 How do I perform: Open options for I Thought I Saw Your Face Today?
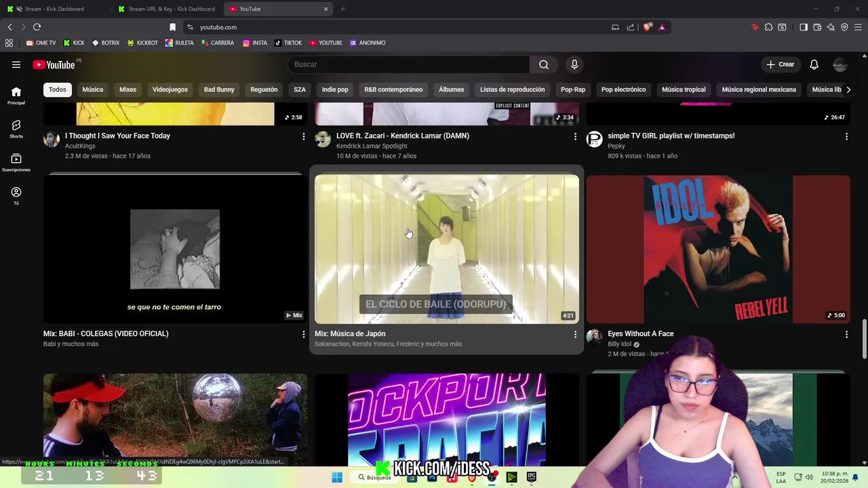coord(303,136)
